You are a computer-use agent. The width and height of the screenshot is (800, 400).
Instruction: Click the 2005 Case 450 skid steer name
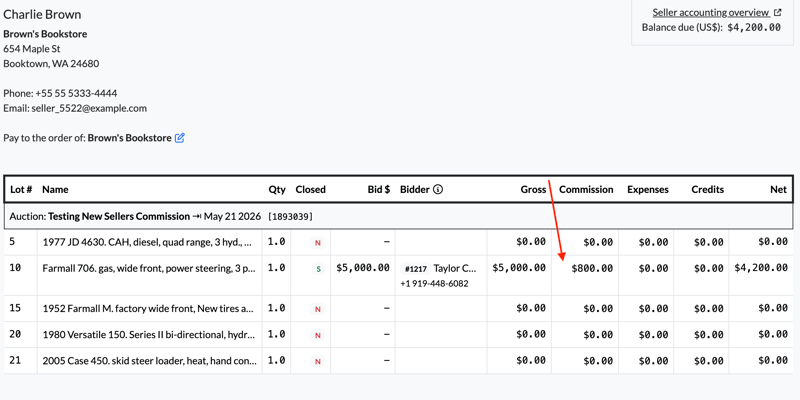point(149,361)
